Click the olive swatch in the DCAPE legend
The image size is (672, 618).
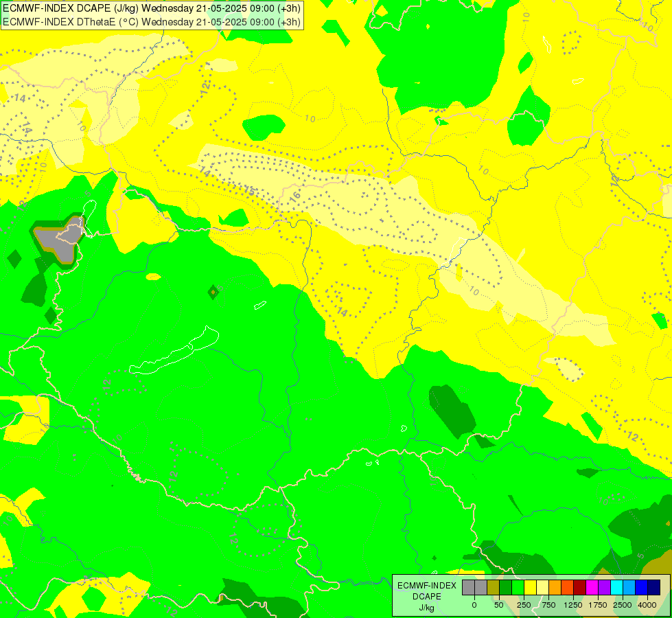tap(493, 587)
